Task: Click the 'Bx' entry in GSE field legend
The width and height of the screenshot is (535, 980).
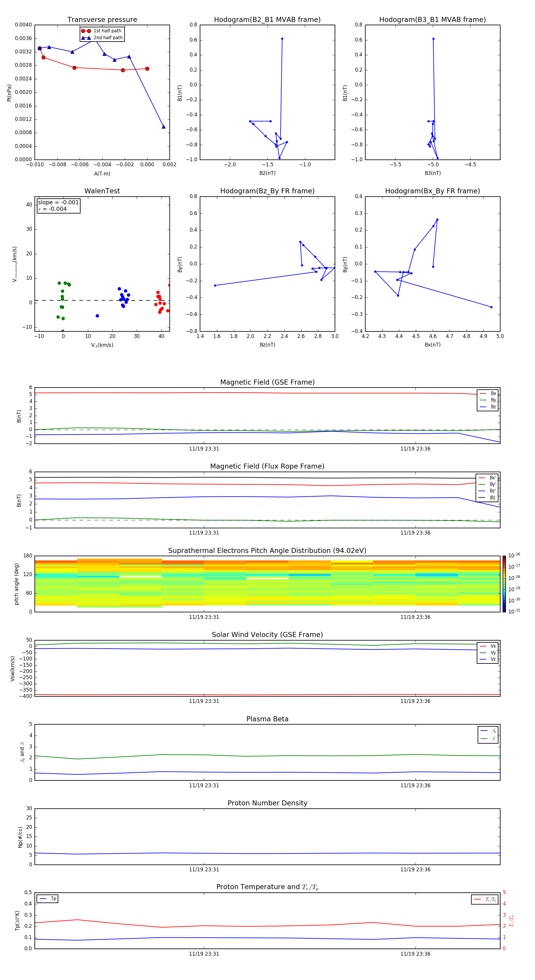Action: point(488,393)
